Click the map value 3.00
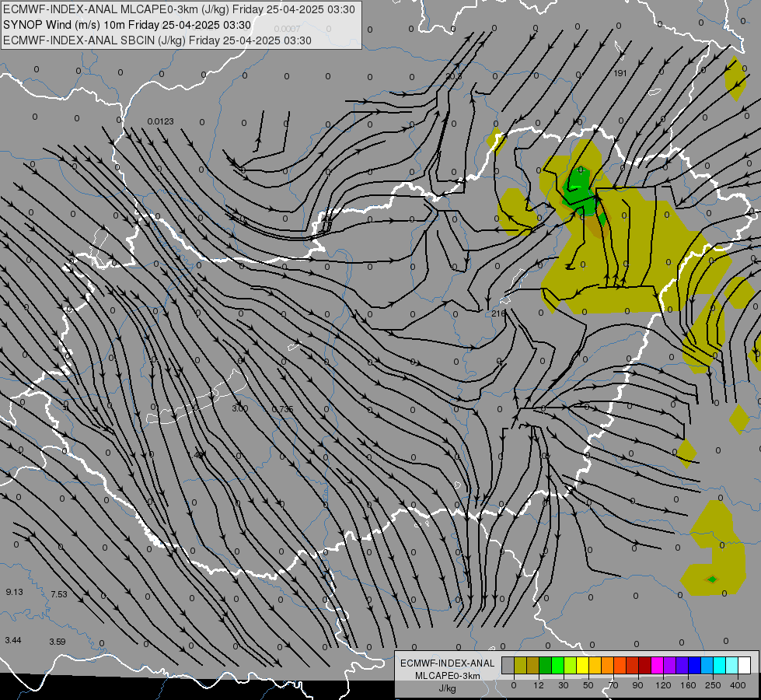Viewport: 761px width, 700px height. click(239, 408)
